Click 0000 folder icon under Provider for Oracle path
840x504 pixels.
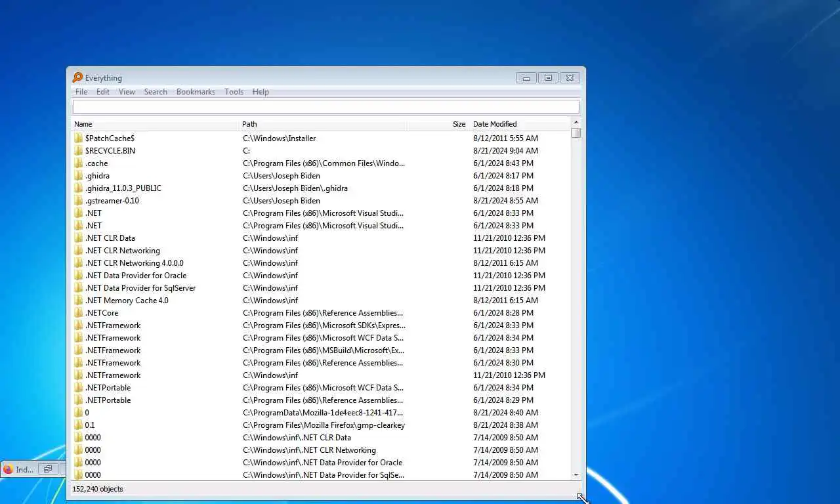[78, 463]
